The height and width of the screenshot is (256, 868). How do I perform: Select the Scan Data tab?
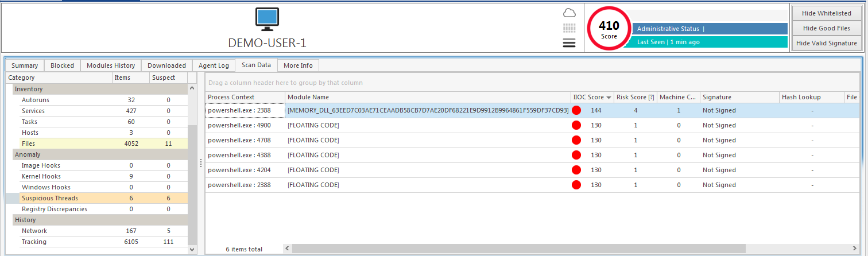pyautogui.click(x=256, y=65)
